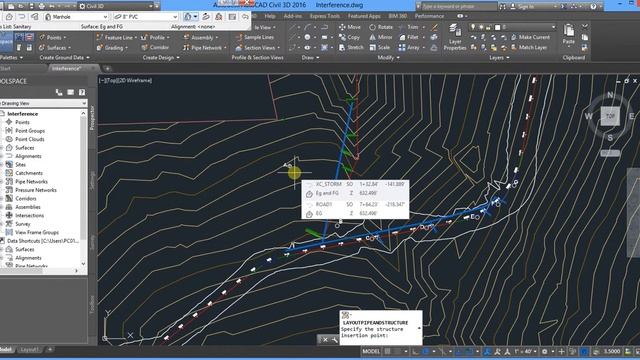Select the Mirror tool
This screenshot has height=360, width=640.
(381, 37)
